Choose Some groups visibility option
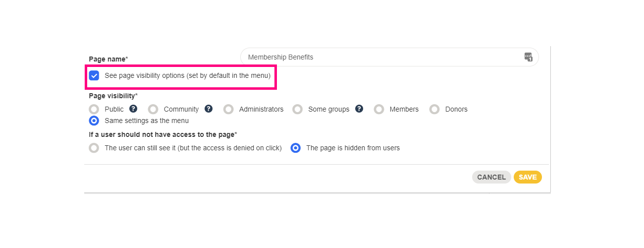 pyautogui.click(x=297, y=109)
